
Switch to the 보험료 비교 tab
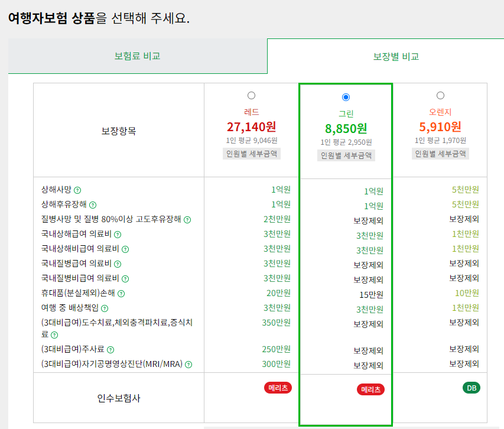[138, 57]
